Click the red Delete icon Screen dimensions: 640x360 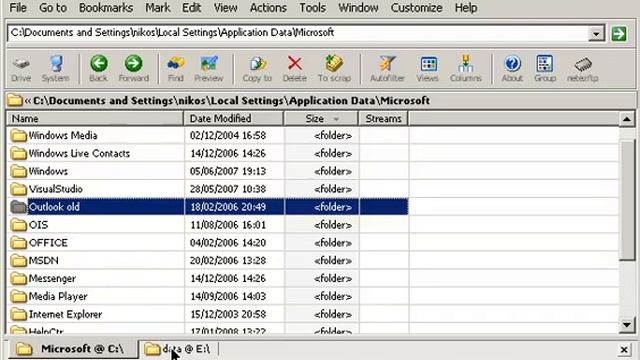[295, 64]
